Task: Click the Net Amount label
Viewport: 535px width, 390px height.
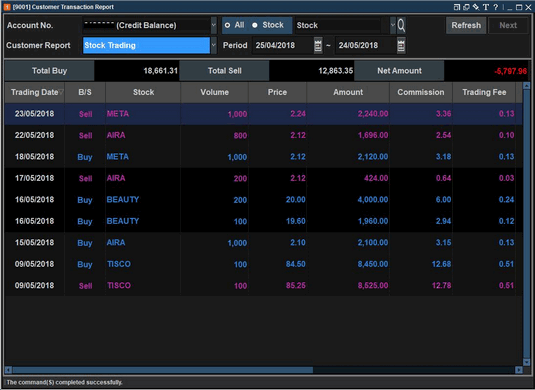Action: point(399,71)
